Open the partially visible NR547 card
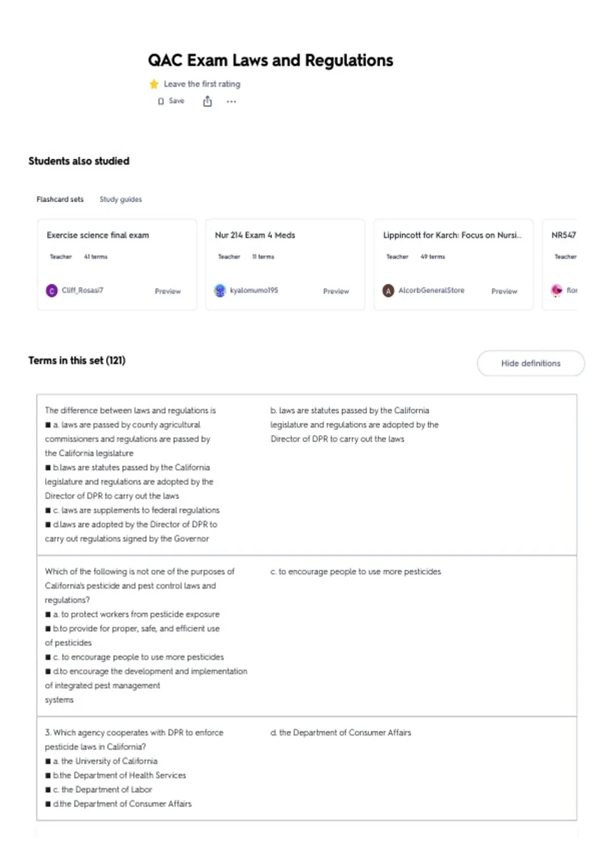The height and width of the screenshot is (868, 613). click(560, 264)
